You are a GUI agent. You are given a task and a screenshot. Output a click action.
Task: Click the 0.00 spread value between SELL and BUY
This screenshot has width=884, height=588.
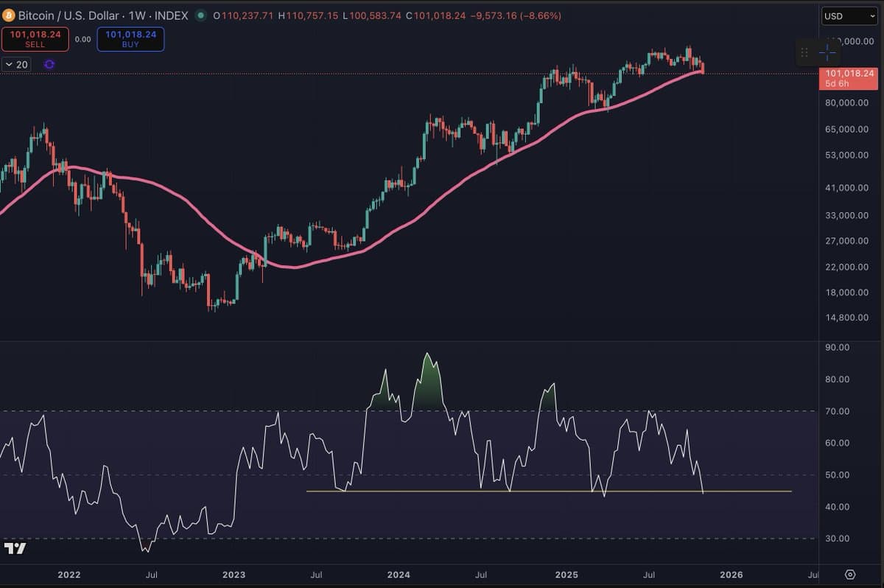83,38
